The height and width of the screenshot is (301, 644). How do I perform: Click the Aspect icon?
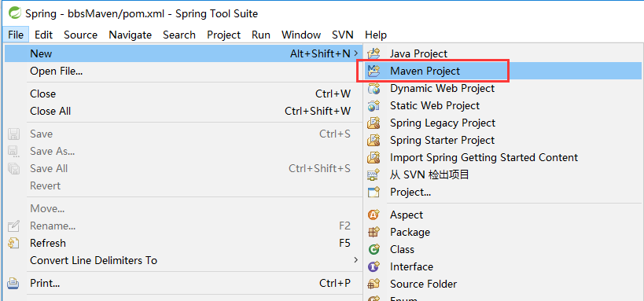click(x=374, y=215)
